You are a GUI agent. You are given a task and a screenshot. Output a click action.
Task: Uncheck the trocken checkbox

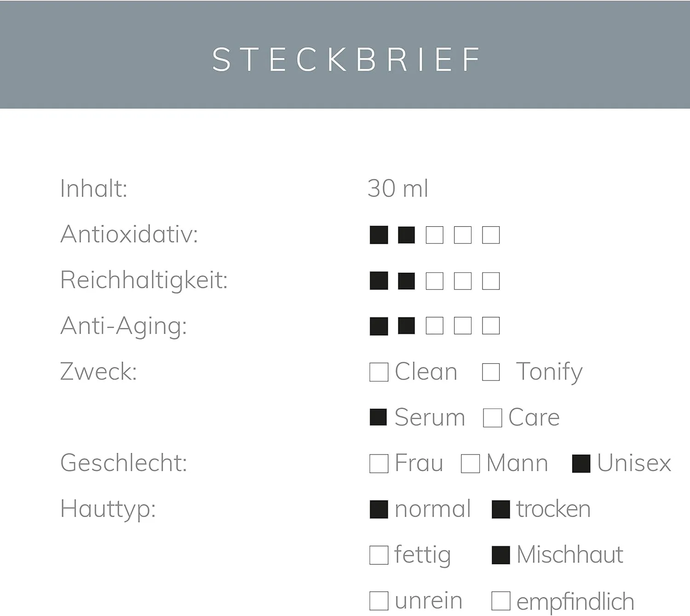tap(500, 509)
